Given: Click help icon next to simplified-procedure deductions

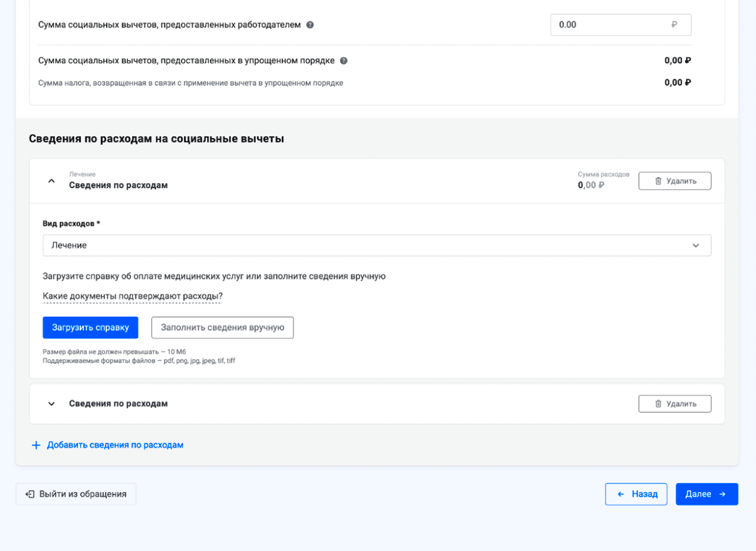Looking at the screenshot, I should pos(344,61).
